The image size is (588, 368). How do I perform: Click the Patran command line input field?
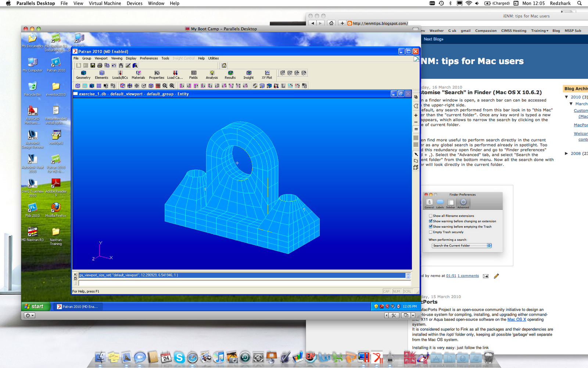click(x=244, y=283)
